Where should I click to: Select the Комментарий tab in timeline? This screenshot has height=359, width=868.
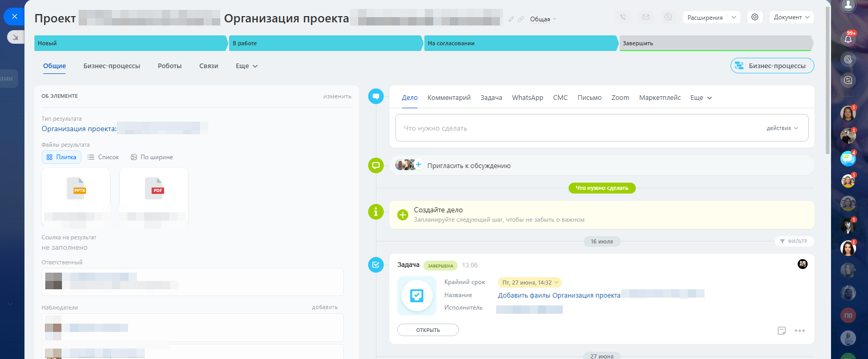[449, 98]
